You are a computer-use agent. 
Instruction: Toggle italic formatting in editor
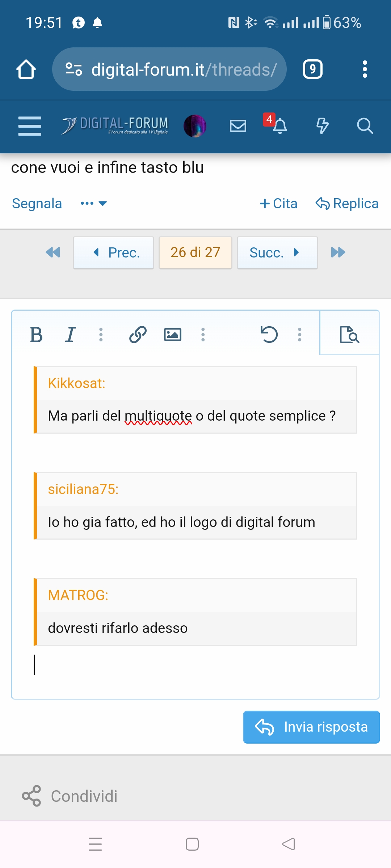click(71, 335)
